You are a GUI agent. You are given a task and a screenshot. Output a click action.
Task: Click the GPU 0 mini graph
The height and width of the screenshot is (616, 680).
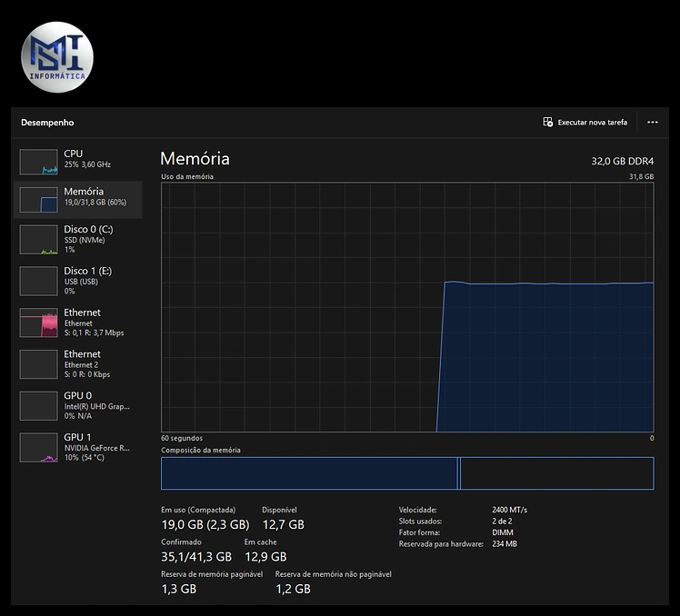click(38, 406)
